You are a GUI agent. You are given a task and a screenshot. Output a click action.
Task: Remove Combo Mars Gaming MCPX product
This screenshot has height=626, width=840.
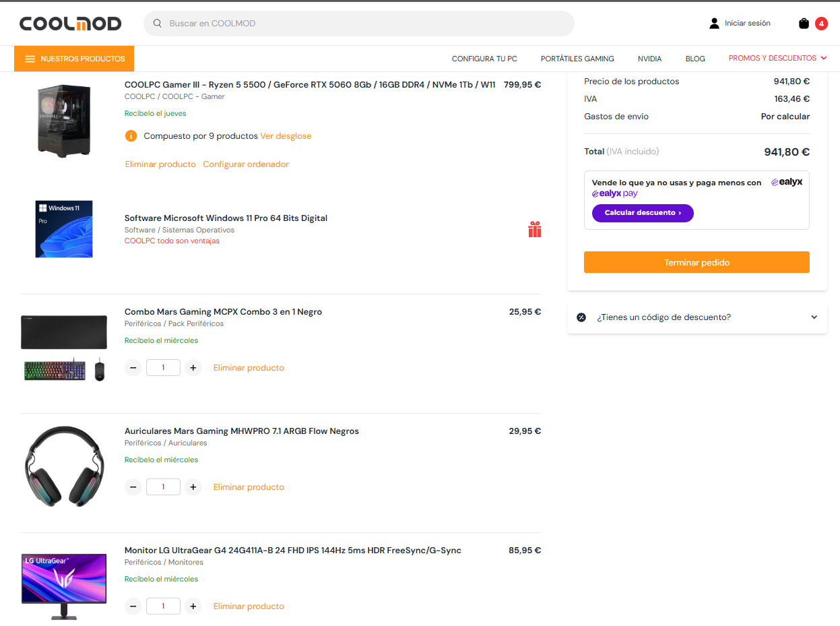[249, 368]
